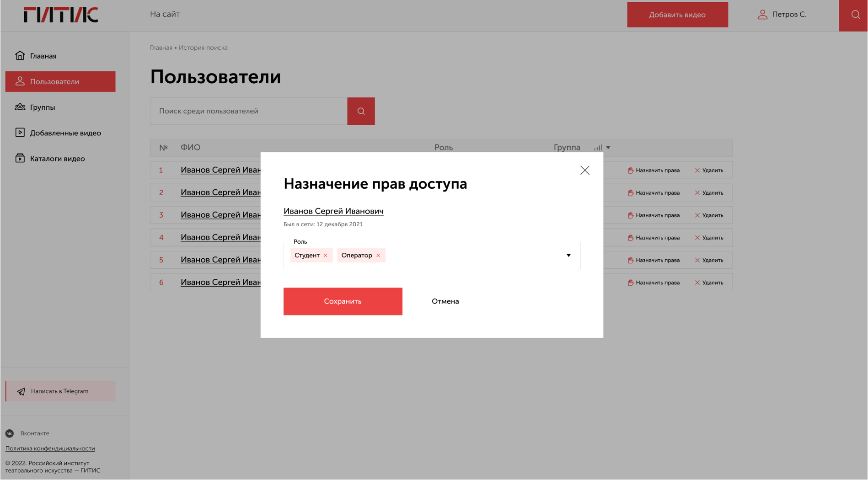Focus the Поиск среди пользователей field
This screenshot has width=868, height=480.
point(248,111)
